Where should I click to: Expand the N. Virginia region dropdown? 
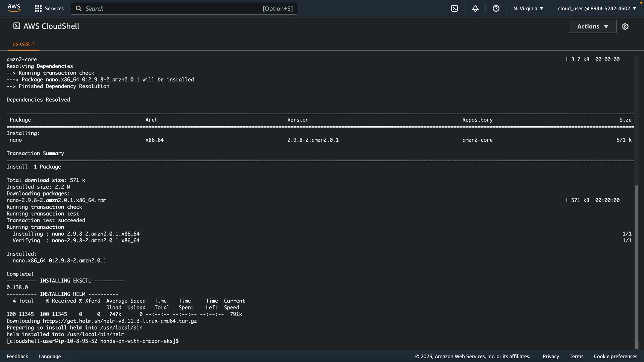(x=528, y=8)
